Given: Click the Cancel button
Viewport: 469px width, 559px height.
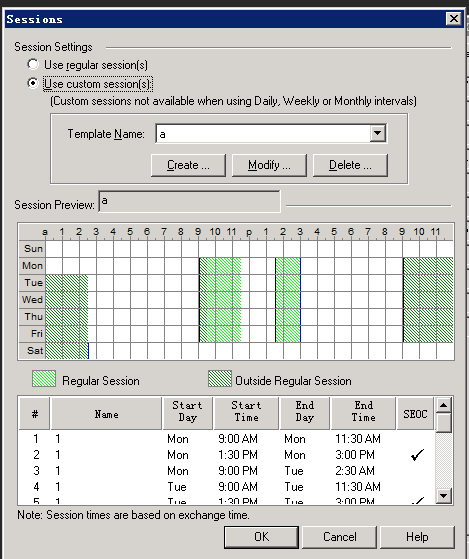Looking at the screenshot, I should [339, 537].
